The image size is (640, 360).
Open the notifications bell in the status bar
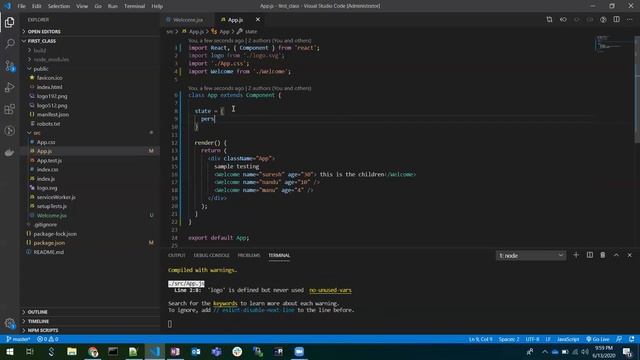(x=631, y=339)
